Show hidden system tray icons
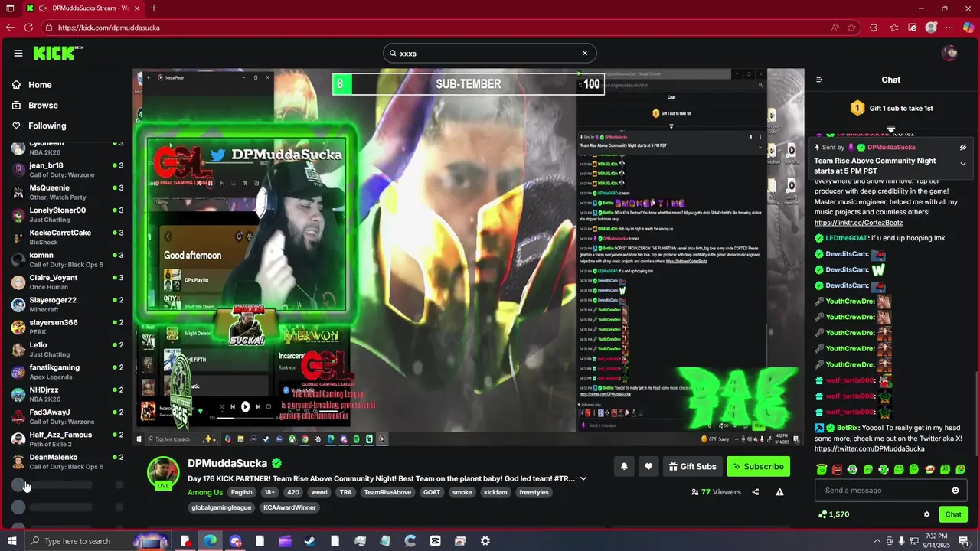The image size is (980, 551). 877,541
